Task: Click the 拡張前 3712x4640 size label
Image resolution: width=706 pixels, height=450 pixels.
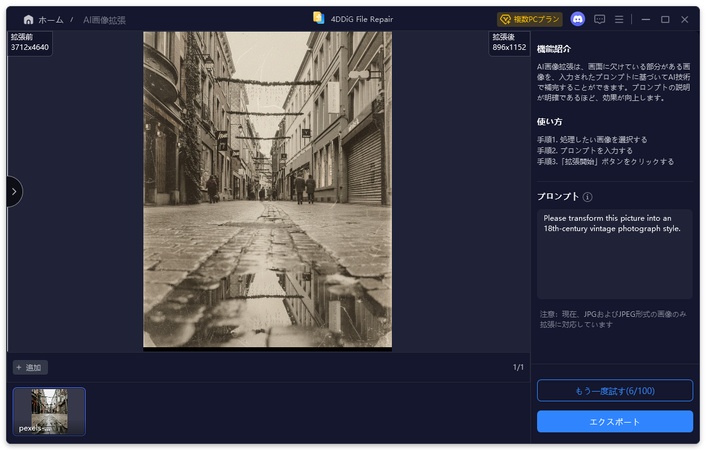Action: [30, 42]
